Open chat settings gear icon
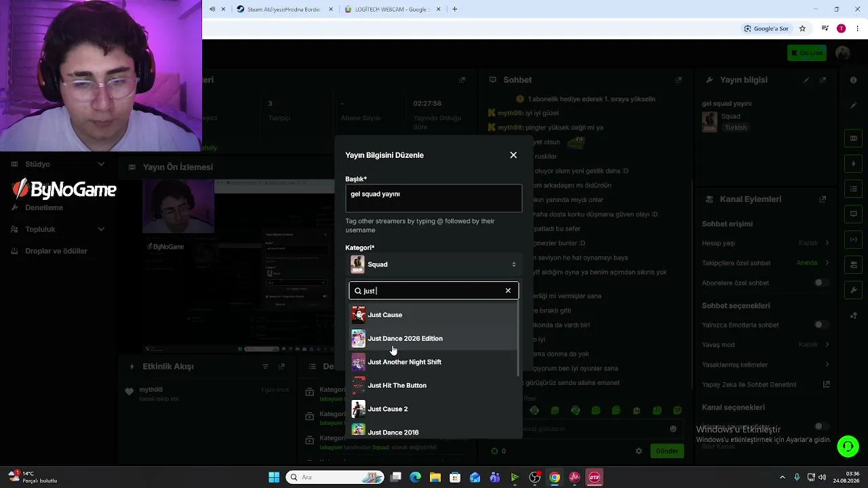 [638, 451]
